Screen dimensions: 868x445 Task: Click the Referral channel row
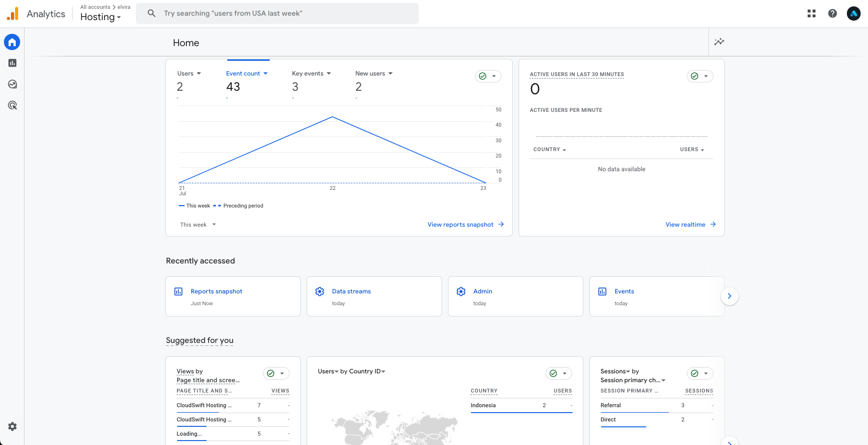[657, 406]
